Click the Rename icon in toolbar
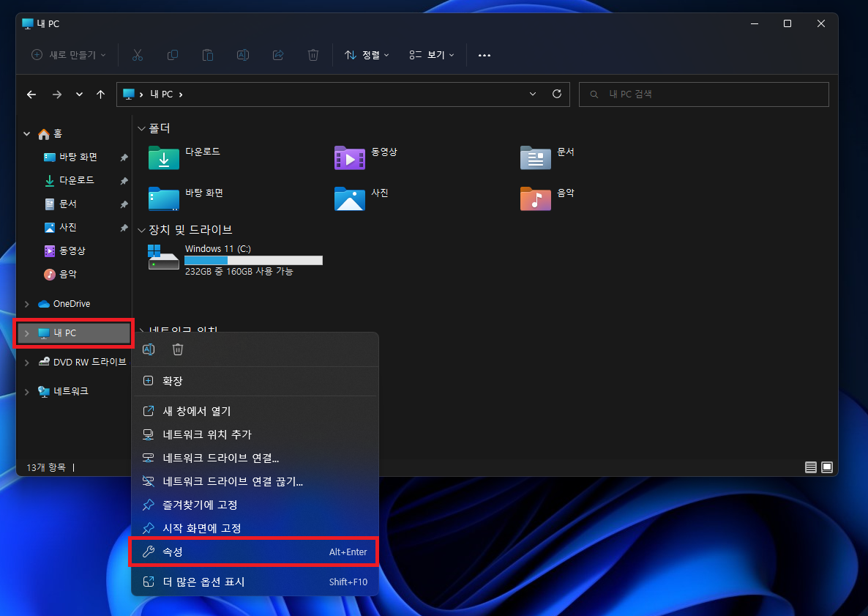 click(x=242, y=55)
